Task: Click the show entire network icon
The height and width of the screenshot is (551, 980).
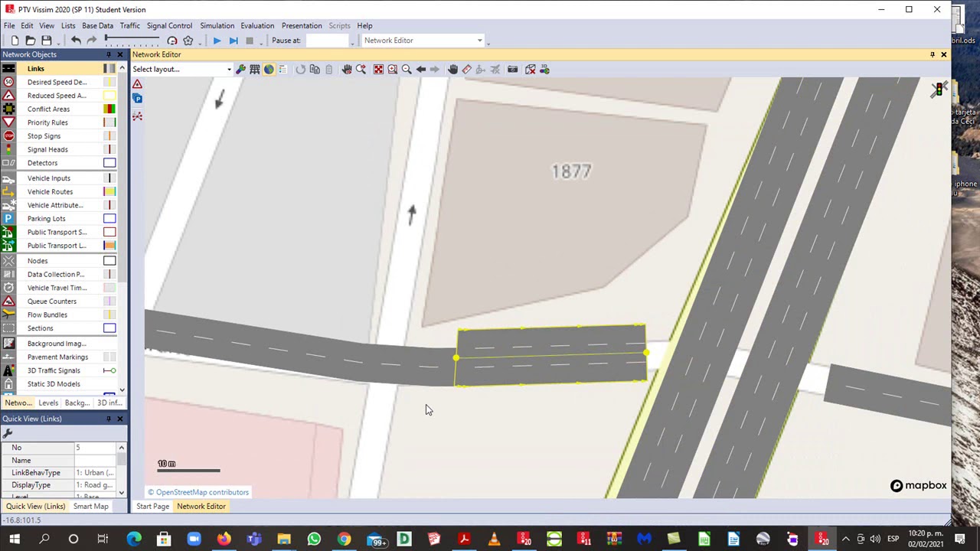Action: (x=378, y=70)
